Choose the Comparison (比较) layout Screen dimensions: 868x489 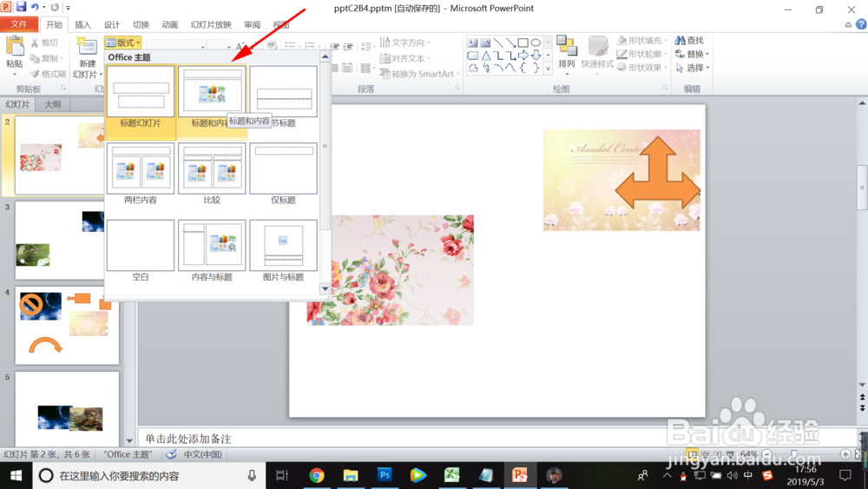pos(212,174)
